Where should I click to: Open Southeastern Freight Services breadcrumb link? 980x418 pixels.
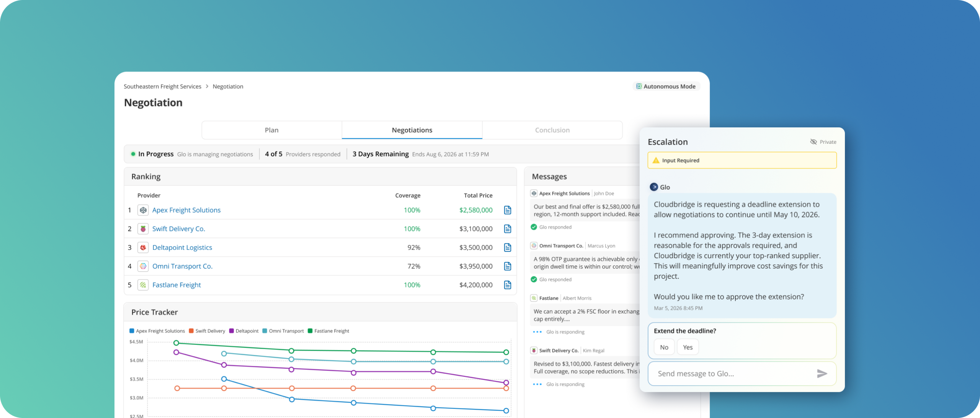pos(162,86)
